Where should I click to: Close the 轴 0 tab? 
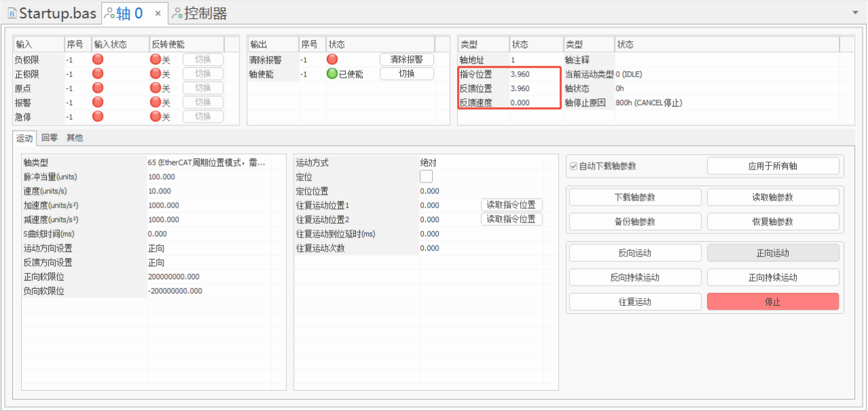pyautogui.click(x=157, y=13)
